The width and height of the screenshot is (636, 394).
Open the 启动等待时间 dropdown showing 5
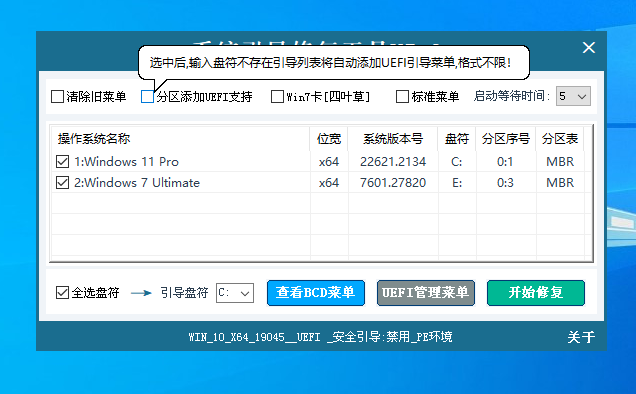pyautogui.click(x=573, y=97)
